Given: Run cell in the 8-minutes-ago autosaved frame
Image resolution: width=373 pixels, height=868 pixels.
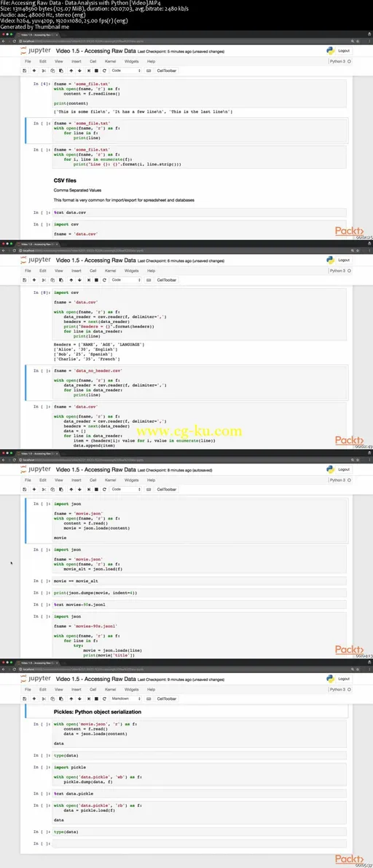Looking at the screenshot, I should coord(88,490).
